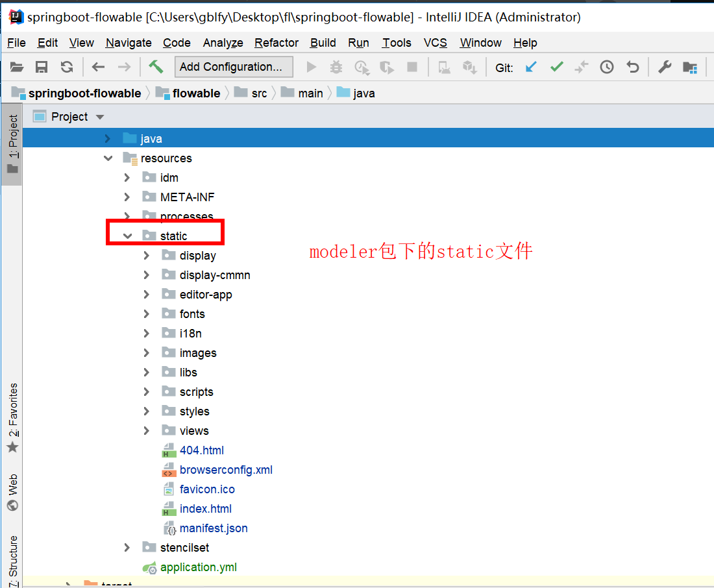714x588 pixels.
Task: Show Git history clock icon
Action: click(606, 67)
